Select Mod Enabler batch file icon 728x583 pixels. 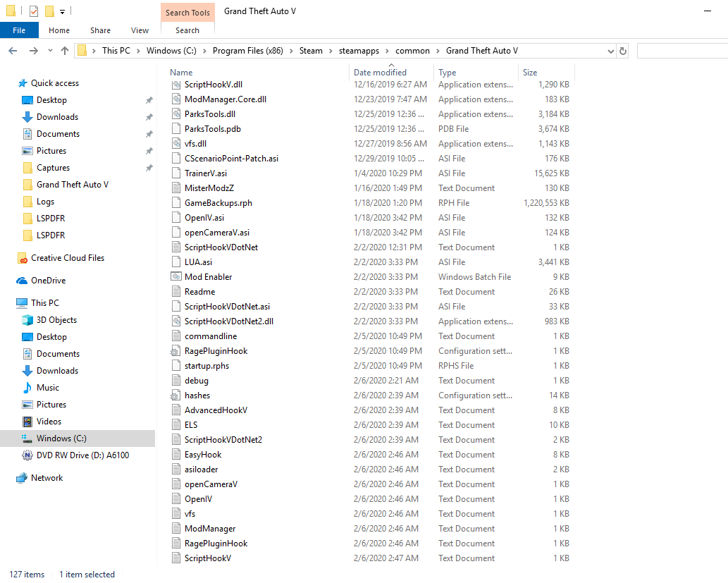[x=176, y=277]
